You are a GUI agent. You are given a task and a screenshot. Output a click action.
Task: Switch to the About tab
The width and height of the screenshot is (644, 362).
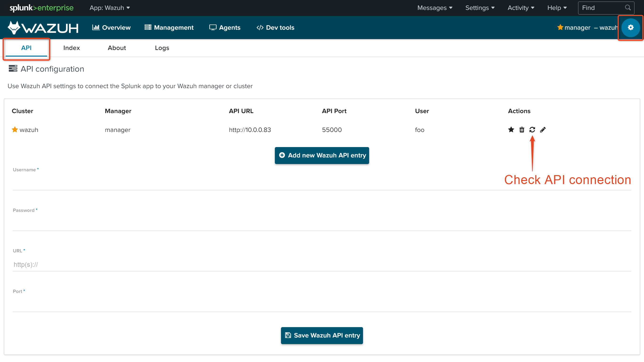pyautogui.click(x=117, y=48)
